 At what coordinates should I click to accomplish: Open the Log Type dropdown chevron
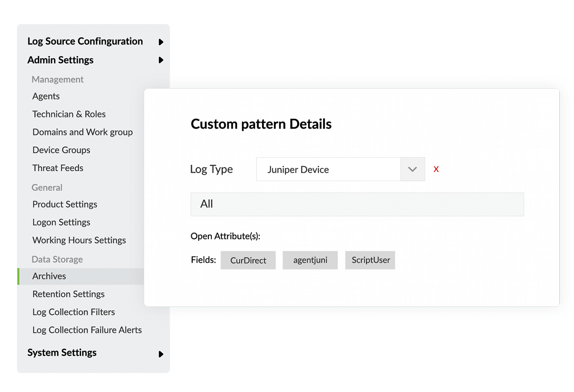point(412,169)
